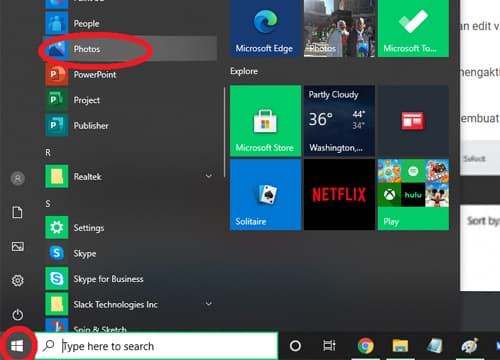Click the app list scrollbar

[224, 132]
